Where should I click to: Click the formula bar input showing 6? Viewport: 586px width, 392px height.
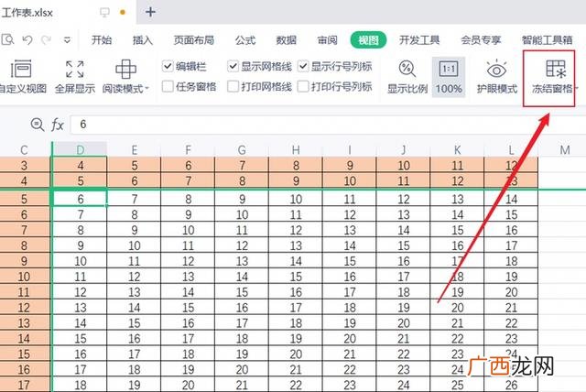328,125
